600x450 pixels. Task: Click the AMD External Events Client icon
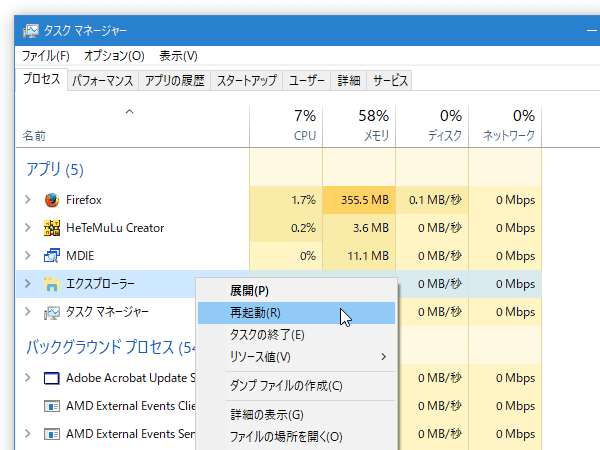click(52, 406)
